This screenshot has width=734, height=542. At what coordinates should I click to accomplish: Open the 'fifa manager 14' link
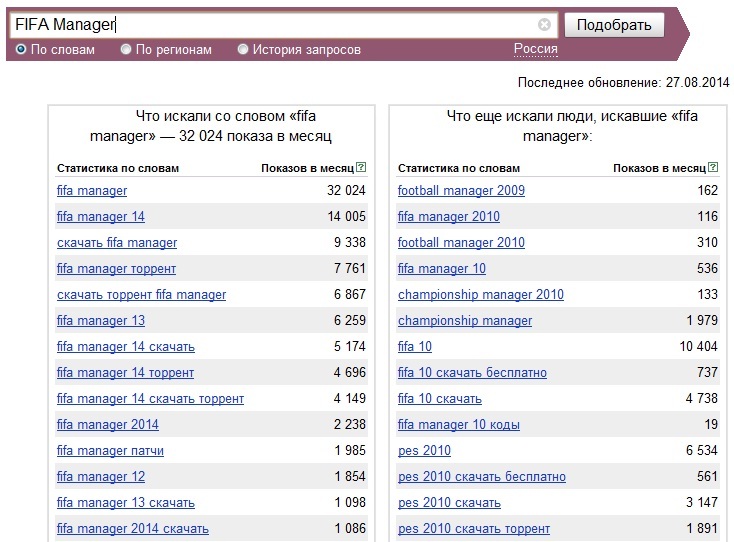(x=101, y=217)
